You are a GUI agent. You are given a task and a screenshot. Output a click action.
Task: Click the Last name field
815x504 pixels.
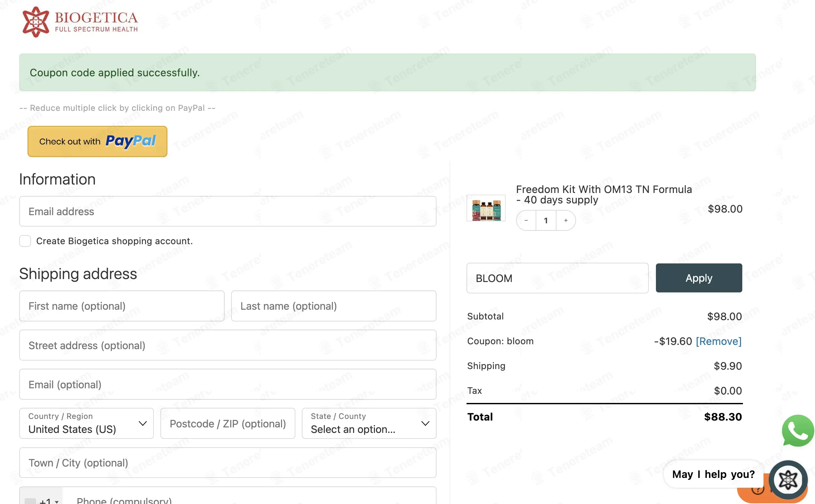coord(334,306)
